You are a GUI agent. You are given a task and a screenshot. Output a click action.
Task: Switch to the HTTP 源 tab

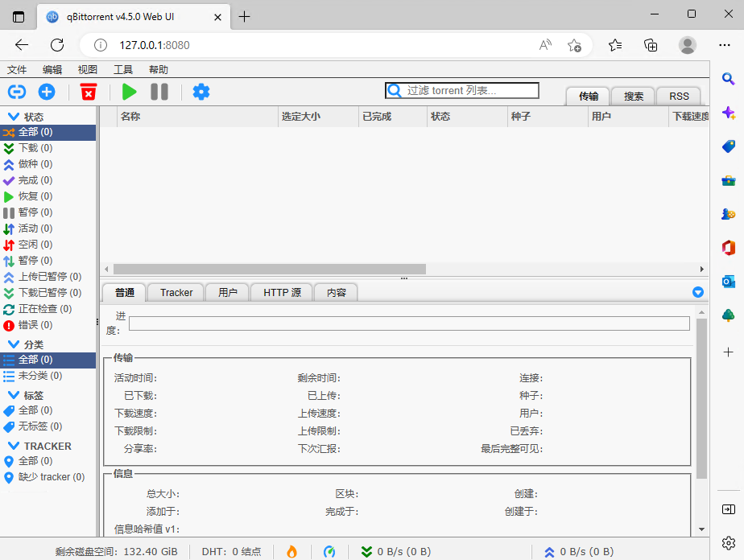click(x=282, y=292)
